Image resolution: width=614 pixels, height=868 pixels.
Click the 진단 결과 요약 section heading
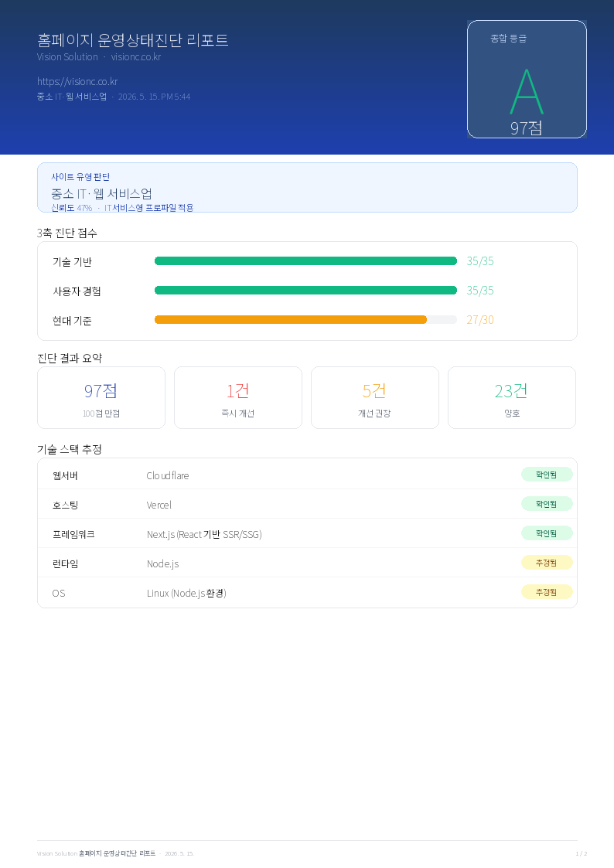tap(70, 358)
